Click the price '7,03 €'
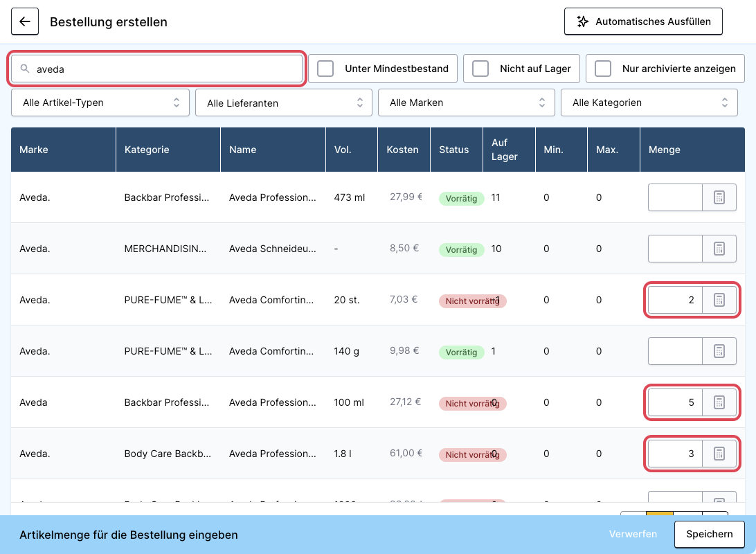756x554 pixels. [404, 299]
